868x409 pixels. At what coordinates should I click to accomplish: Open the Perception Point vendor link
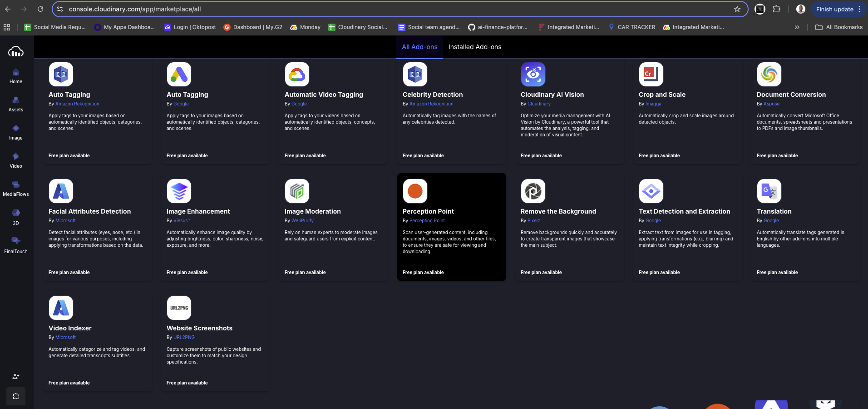coord(427,220)
